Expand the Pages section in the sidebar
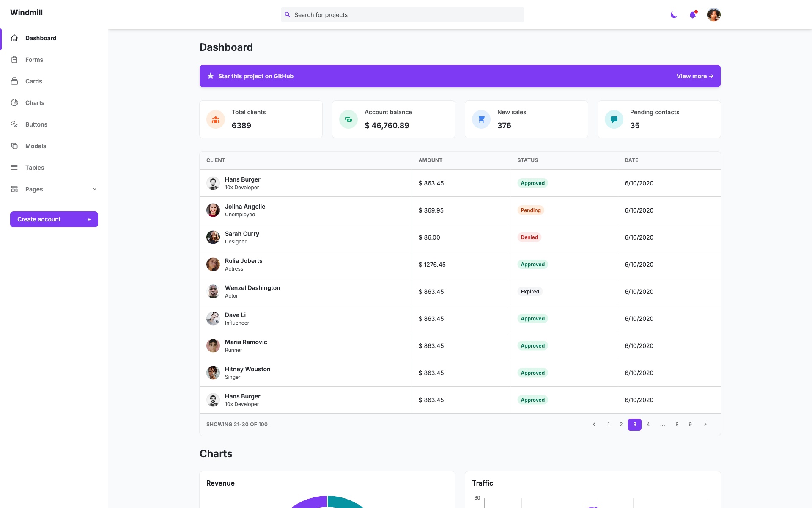Viewport: 812px width, 508px height. point(94,189)
